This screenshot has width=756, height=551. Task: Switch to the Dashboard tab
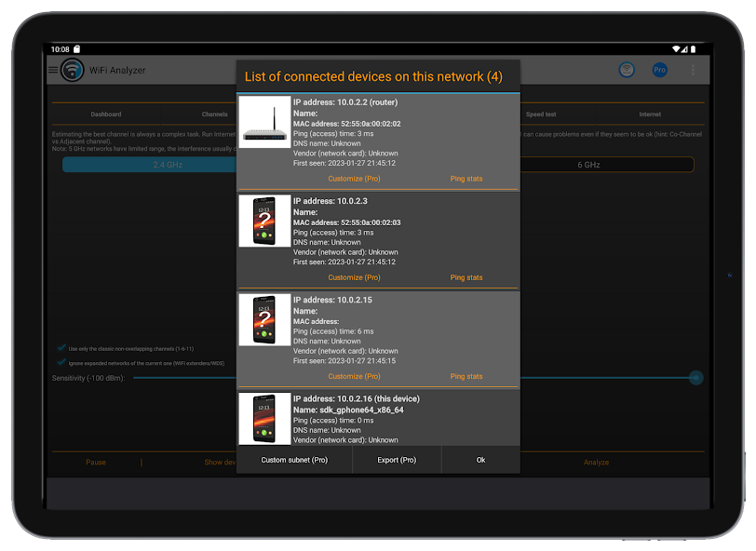105,114
